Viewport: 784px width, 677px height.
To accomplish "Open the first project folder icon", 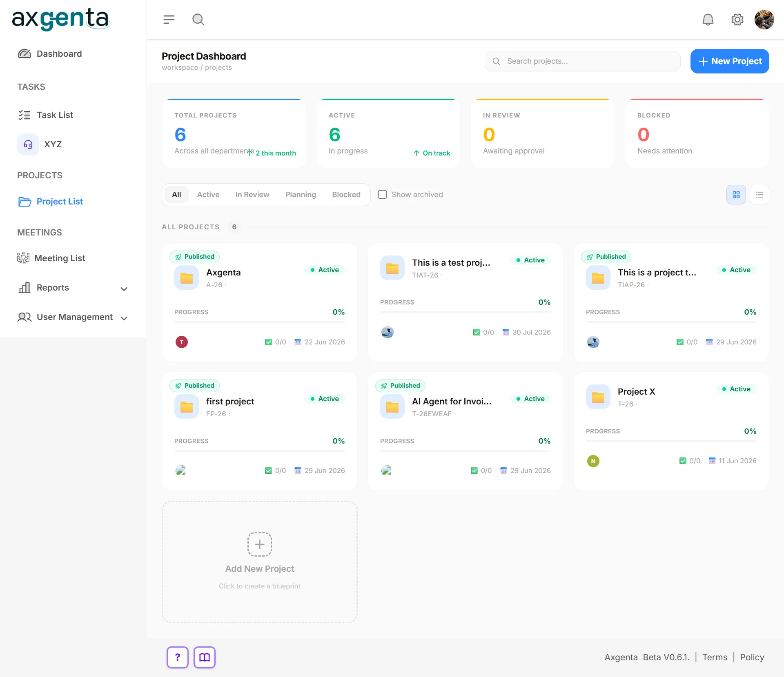I will point(187,407).
